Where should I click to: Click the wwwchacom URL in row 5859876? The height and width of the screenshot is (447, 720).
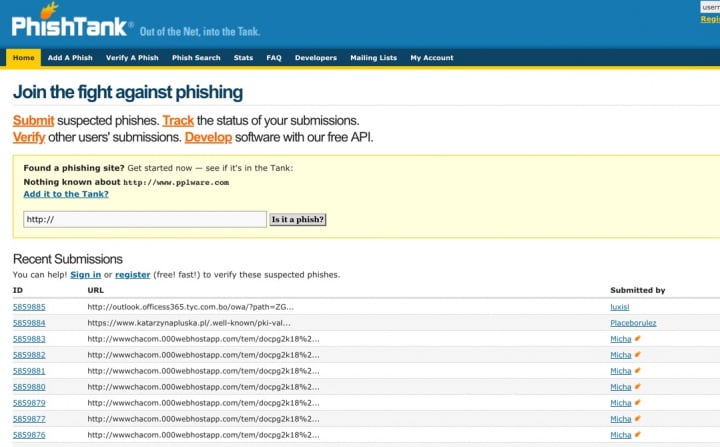point(203,435)
